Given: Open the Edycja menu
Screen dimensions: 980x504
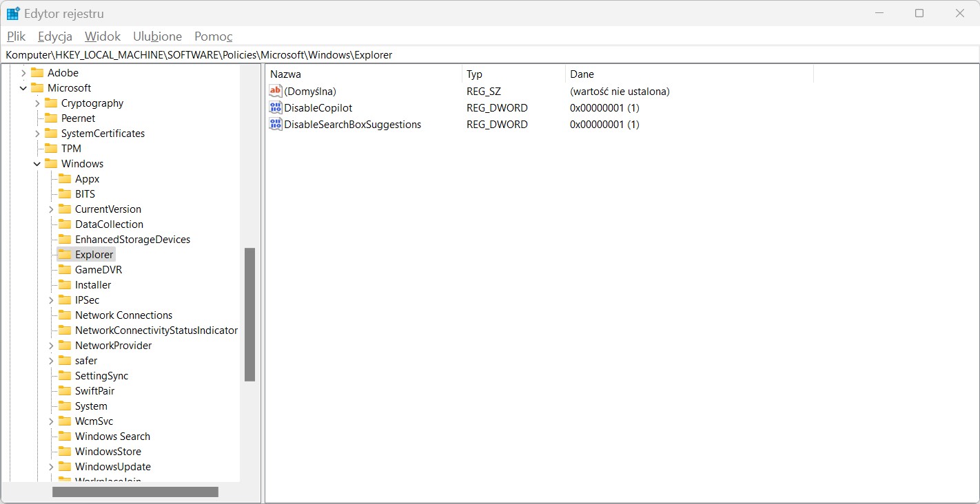Looking at the screenshot, I should pyautogui.click(x=55, y=36).
